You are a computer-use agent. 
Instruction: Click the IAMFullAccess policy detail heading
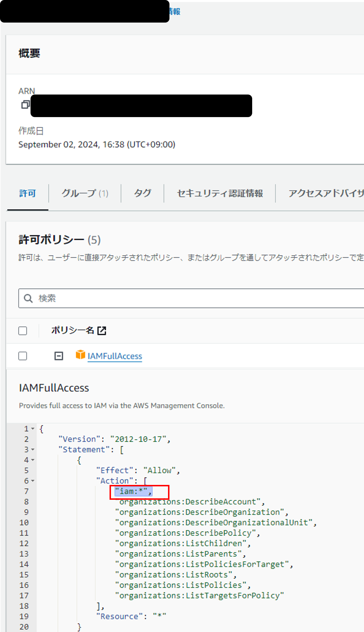[x=54, y=388]
